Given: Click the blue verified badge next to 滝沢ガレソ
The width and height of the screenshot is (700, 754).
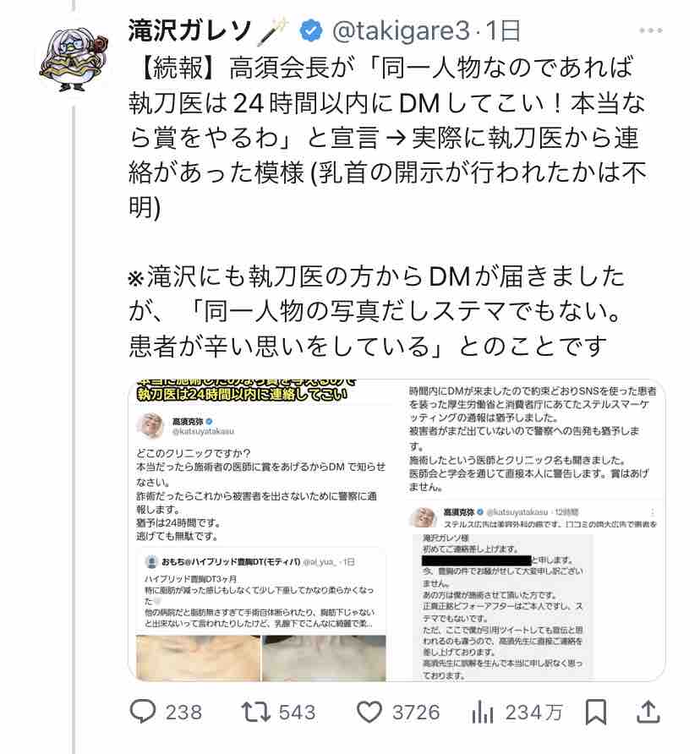Looking at the screenshot, I should pyautogui.click(x=311, y=30).
